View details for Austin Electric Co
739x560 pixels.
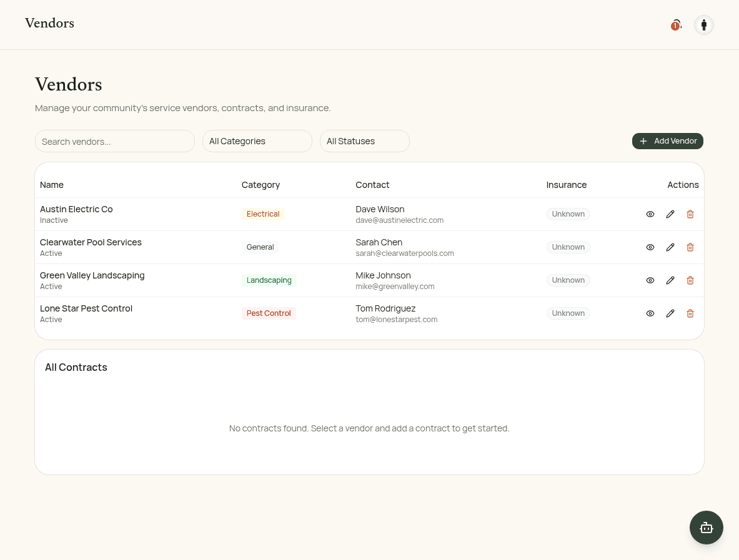coord(650,214)
